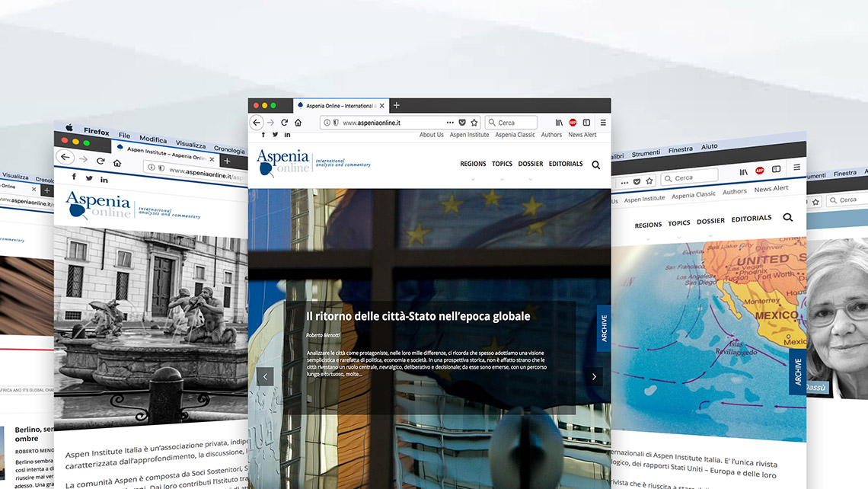Image resolution: width=868 pixels, height=489 pixels.
Task: Click Adblock Plus icon in center window
Action: click(x=573, y=123)
